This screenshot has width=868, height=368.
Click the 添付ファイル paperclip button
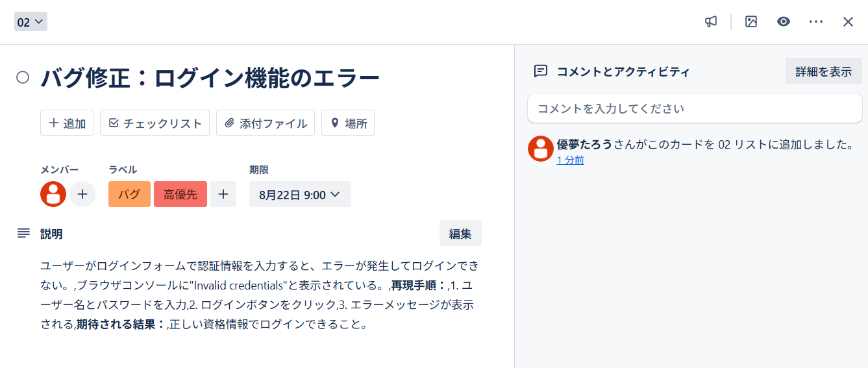266,123
